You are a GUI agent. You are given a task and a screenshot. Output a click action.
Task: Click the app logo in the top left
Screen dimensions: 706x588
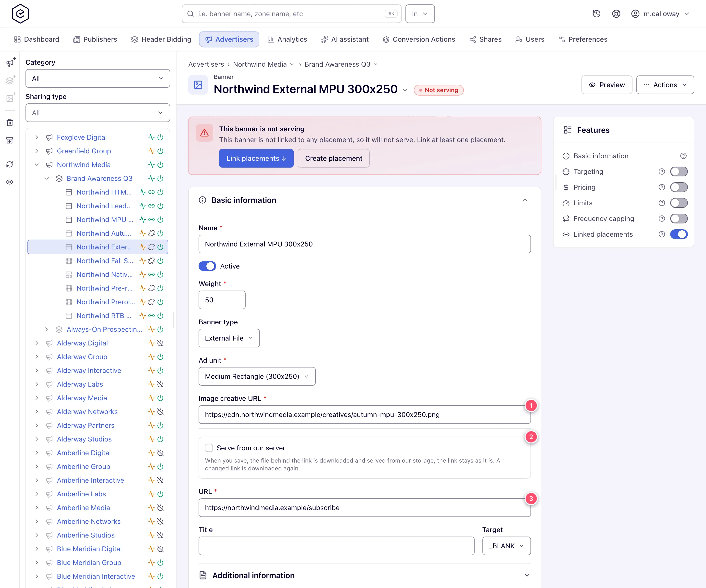pyautogui.click(x=20, y=14)
